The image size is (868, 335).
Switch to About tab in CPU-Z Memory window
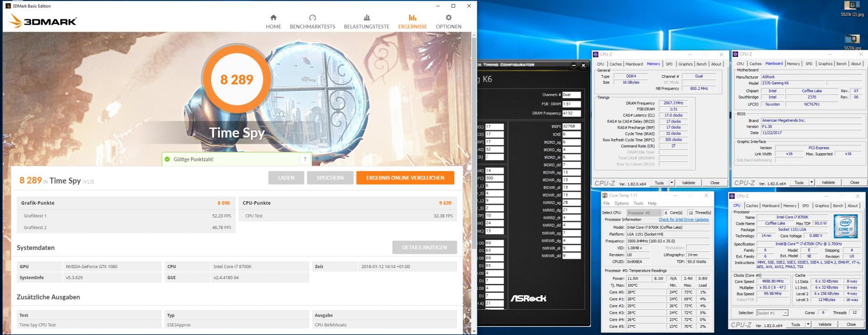pyautogui.click(x=716, y=64)
